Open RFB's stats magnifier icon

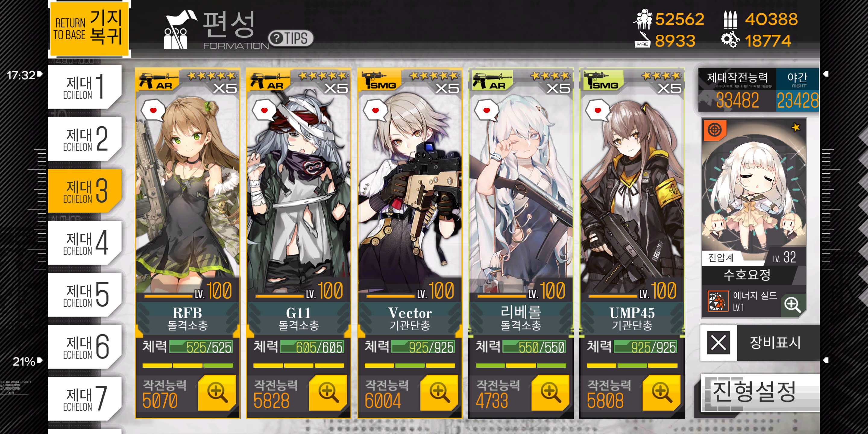click(217, 392)
